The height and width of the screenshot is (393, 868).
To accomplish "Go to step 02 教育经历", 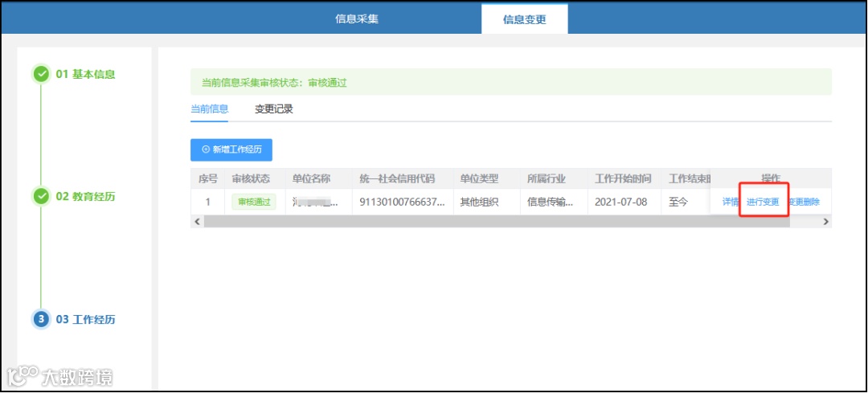I will (85, 196).
